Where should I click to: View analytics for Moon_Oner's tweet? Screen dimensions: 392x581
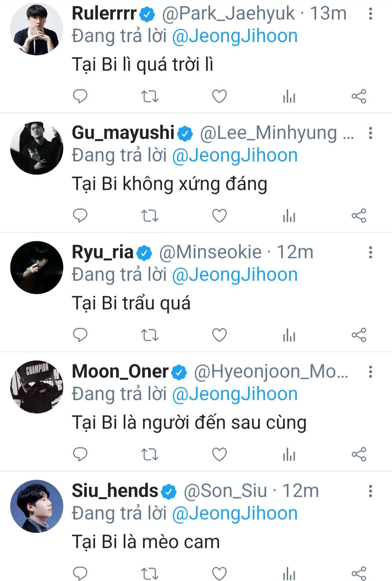289,454
